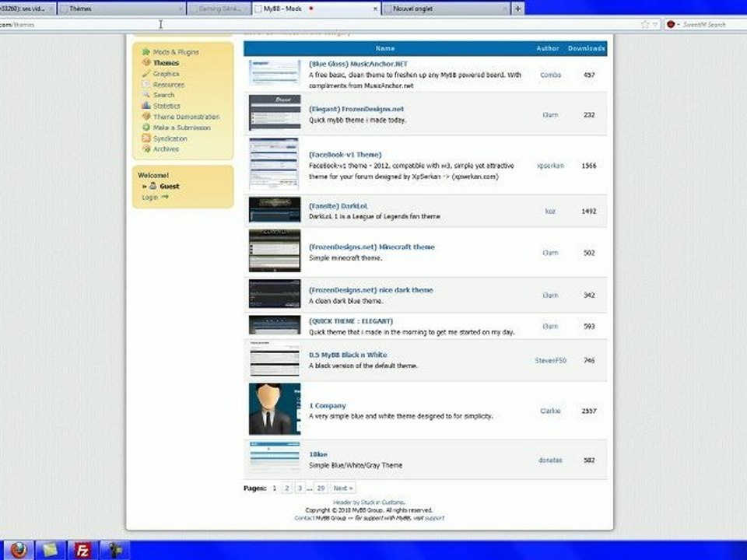The height and width of the screenshot is (560, 747).
Task: Bookmark page with the star icon
Action: [645, 24]
